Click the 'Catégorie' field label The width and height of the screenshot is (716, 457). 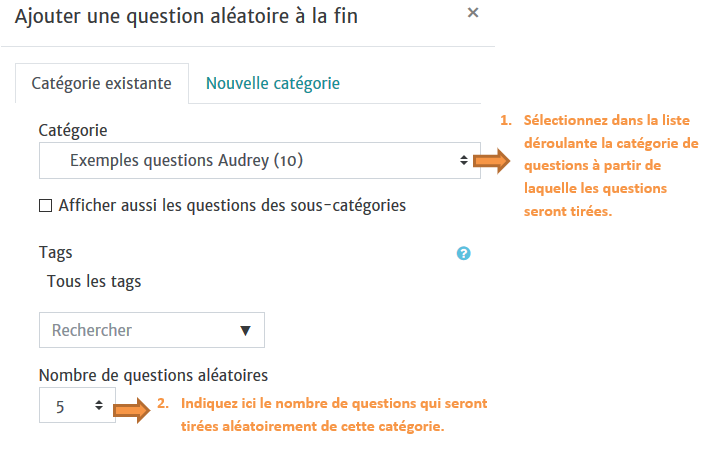coord(72,130)
